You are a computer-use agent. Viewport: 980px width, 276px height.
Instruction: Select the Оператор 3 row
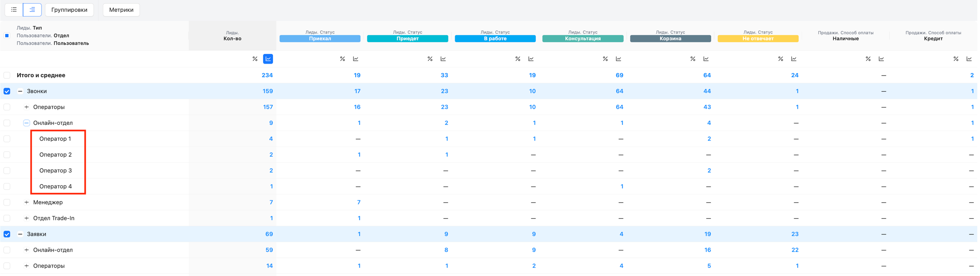pyautogui.click(x=7, y=171)
